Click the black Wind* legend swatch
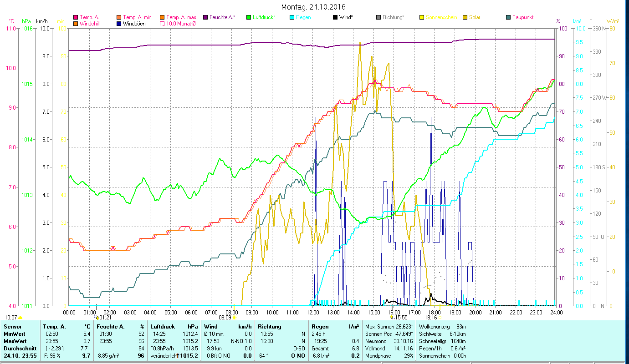 point(335,17)
